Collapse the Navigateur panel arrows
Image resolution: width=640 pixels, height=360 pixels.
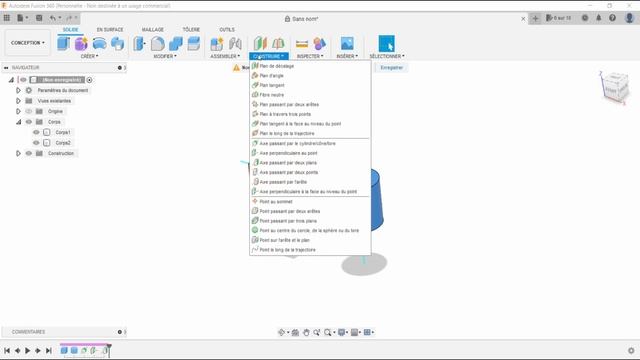coord(6,68)
